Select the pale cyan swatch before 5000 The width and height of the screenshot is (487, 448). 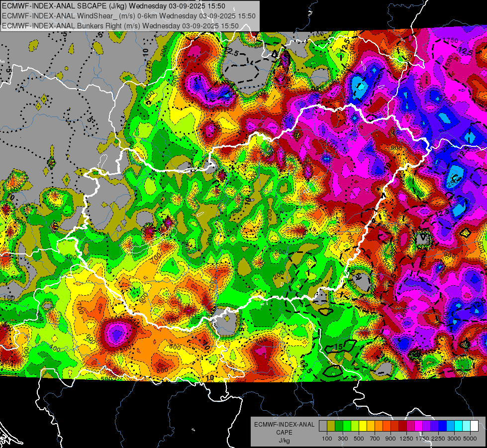[467, 426]
